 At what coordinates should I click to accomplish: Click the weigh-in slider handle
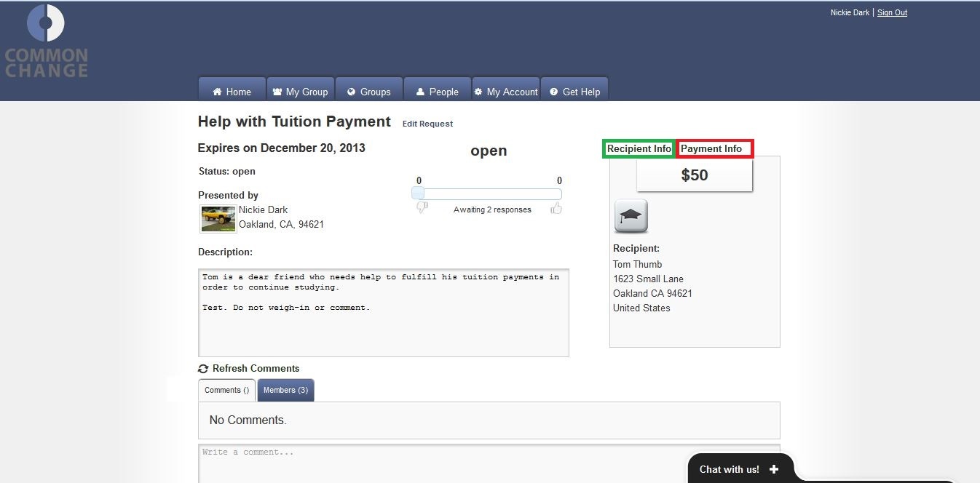point(418,193)
